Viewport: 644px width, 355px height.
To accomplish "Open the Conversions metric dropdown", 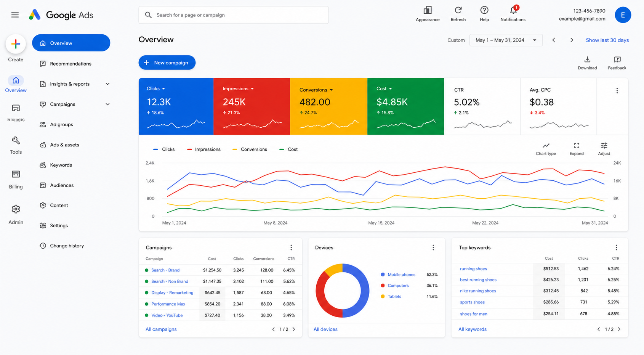I will click(x=316, y=90).
